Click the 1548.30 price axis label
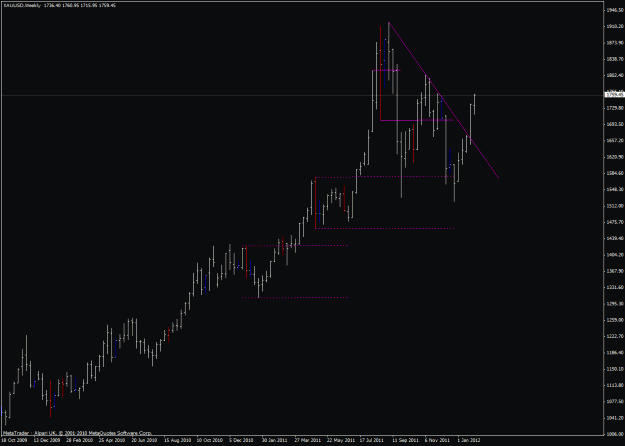The image size is (625, 446). point(615,190)
